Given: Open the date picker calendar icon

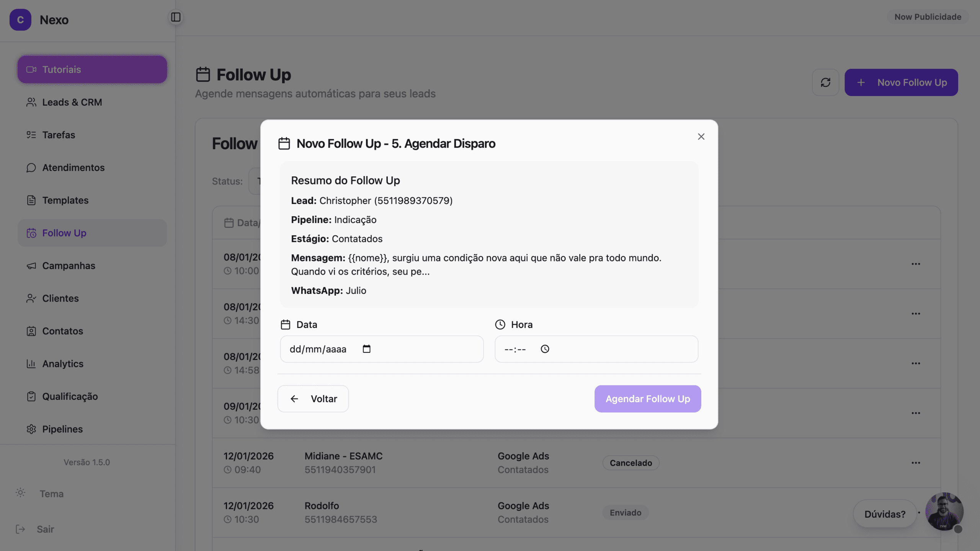Looking at the screenshot, I should click(x=366, y=349).
